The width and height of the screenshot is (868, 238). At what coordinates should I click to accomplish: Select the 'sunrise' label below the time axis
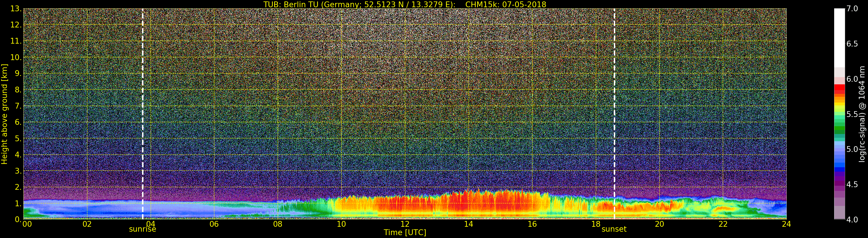tap(143, 229)
